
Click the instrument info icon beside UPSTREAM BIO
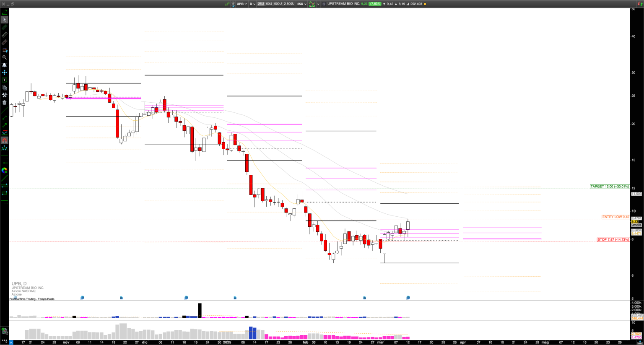[324, 4]
